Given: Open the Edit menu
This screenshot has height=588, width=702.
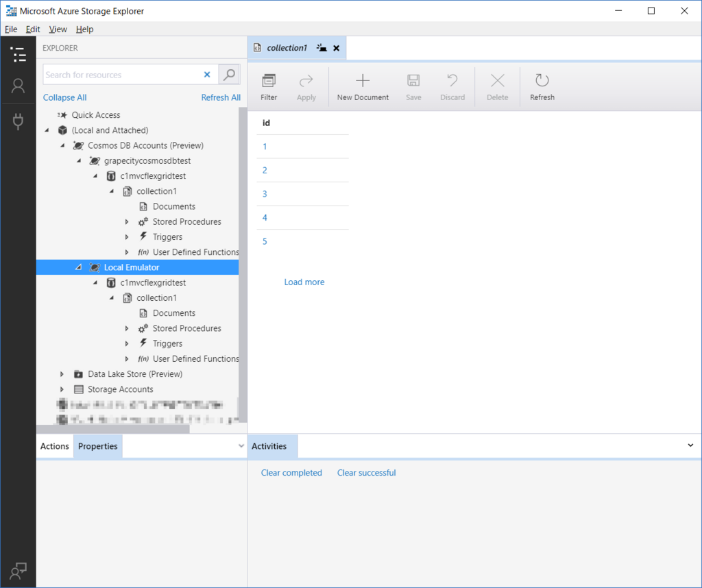Looking at the screenshot, I should pos(33,29).
